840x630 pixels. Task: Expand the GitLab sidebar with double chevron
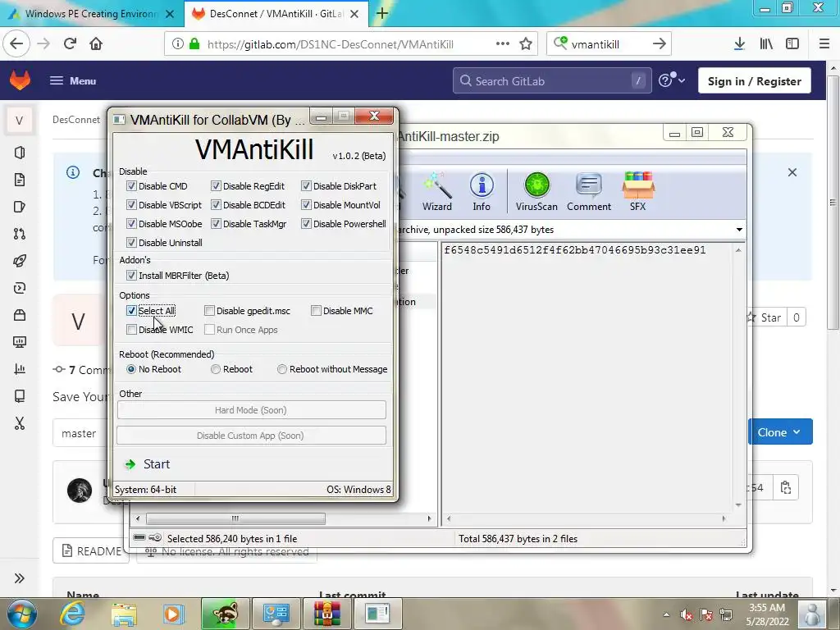pyautogui.click(x=20, y=578)
